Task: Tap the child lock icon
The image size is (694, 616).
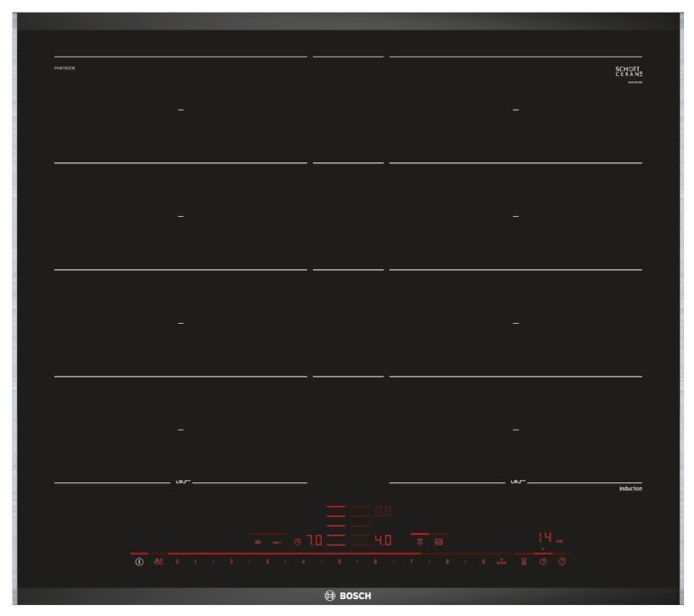Action: click(156, 563)
